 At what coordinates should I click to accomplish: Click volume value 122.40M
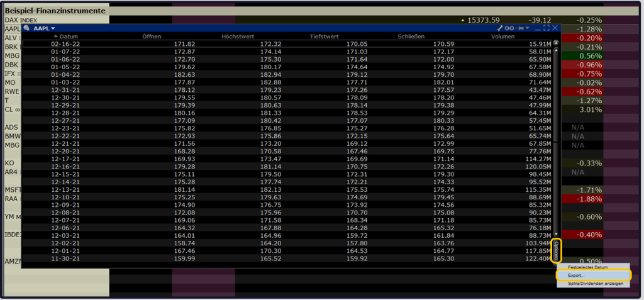click(538, 258)
